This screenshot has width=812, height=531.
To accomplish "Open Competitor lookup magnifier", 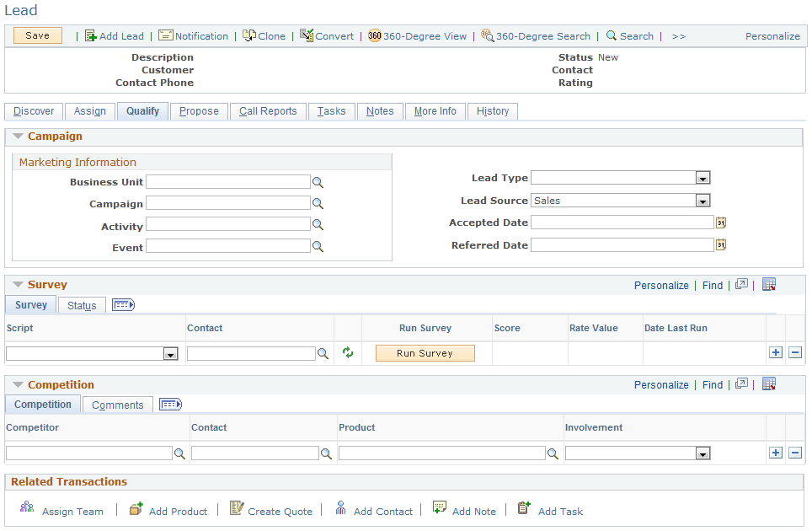I will [x=179, y=453].
